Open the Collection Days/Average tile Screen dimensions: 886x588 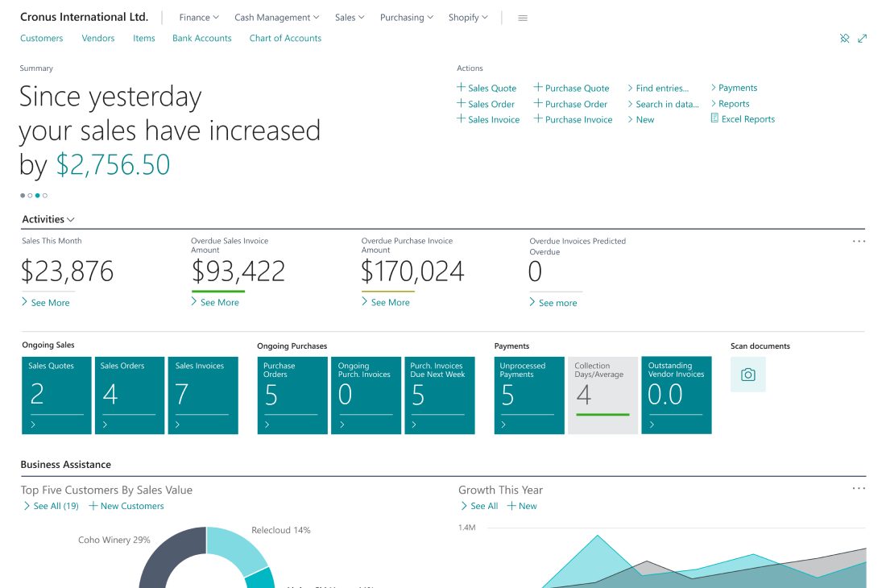coord(603,395)
